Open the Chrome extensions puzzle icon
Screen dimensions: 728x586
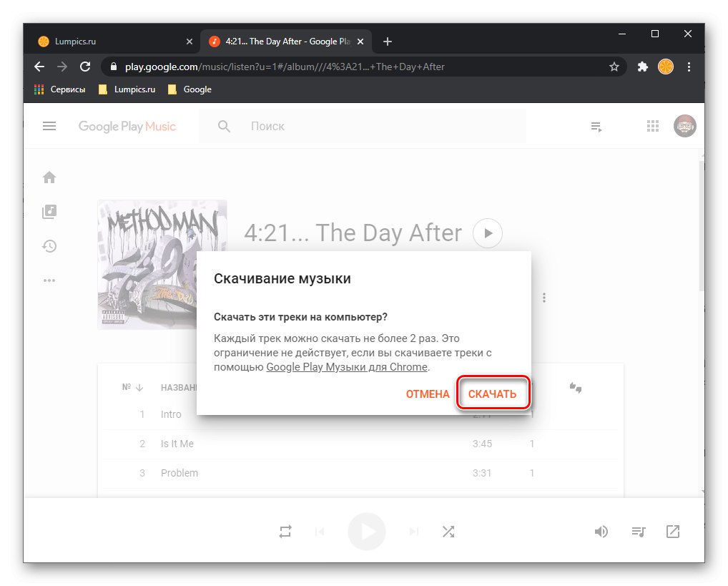(643, 67)
